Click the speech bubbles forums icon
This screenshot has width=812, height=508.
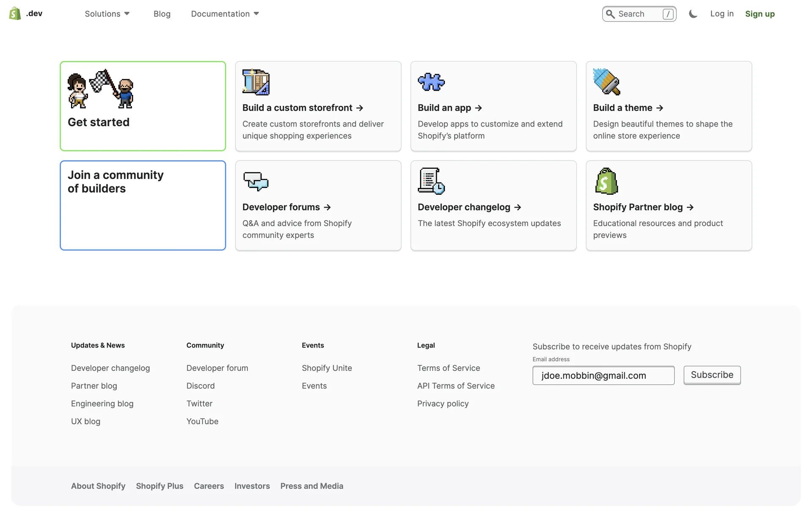point(255,181)
